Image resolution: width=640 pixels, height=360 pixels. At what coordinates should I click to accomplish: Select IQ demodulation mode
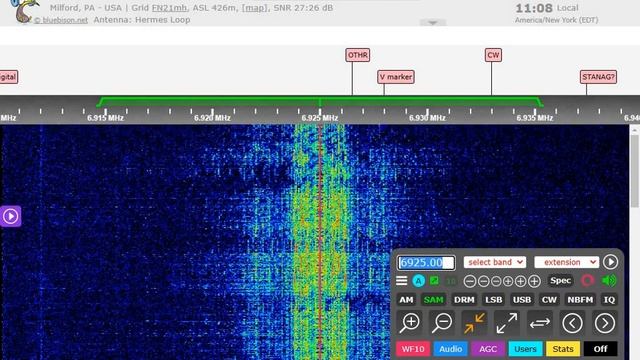point(609,300)
